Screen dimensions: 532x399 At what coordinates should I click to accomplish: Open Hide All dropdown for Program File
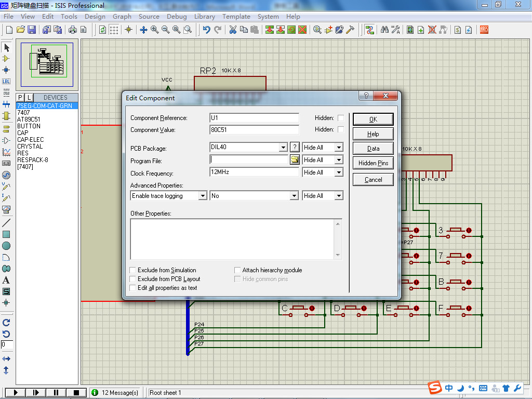[x=339, y=160]
